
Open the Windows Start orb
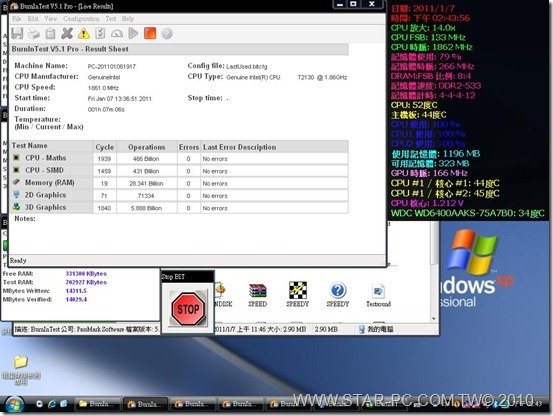[14, 405]
